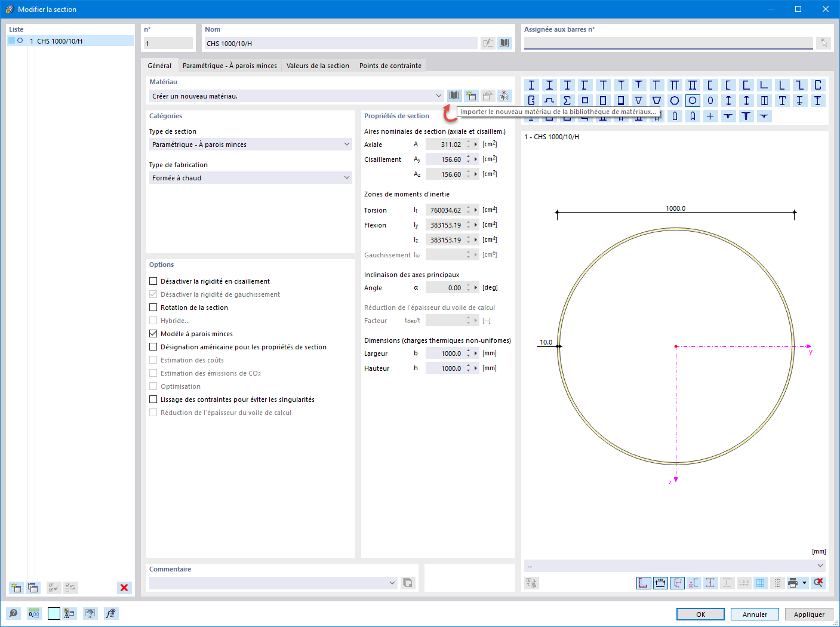The height and width of the screenshot is (627, 840).
Task: Open the help search icon in footer
Action: click(x=13, y=613)
